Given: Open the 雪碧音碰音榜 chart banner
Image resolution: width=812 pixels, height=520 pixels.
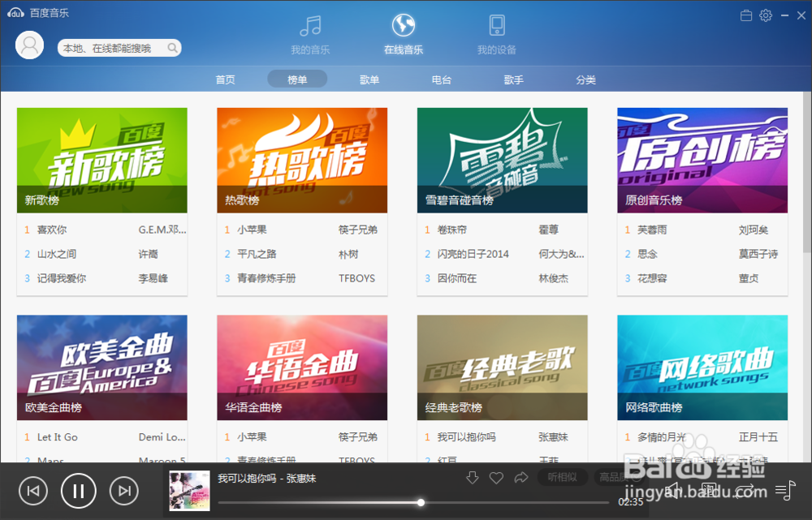Looking at the screenshot, I should tap(503, 161).
